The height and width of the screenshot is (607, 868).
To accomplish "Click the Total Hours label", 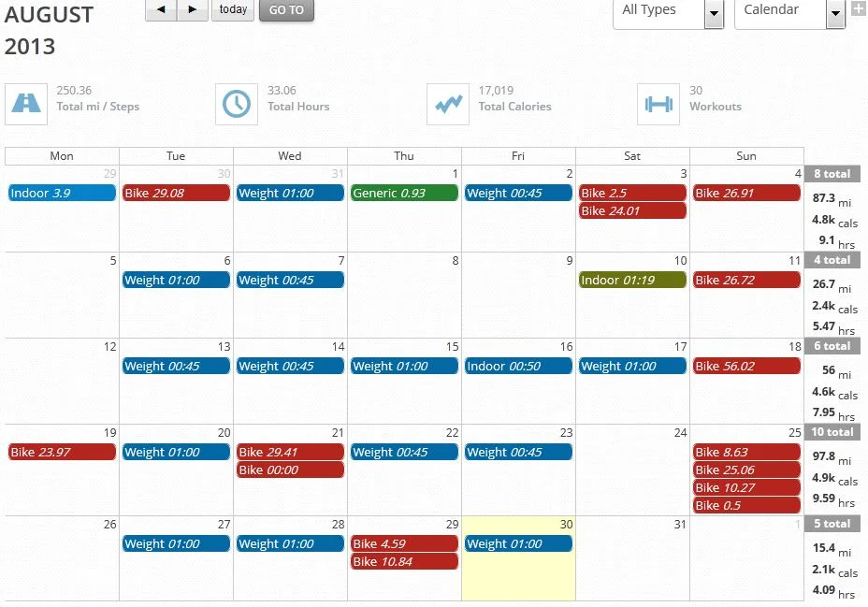I will tap(298, 107).
